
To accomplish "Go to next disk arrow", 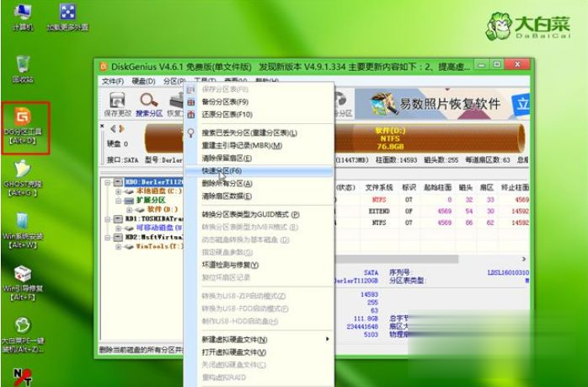I will point(121,129).
